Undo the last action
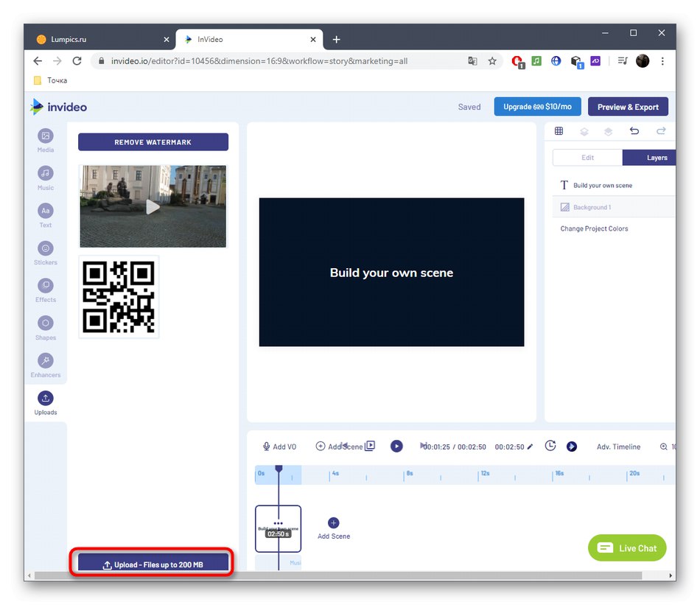 (x=634, y=131)
